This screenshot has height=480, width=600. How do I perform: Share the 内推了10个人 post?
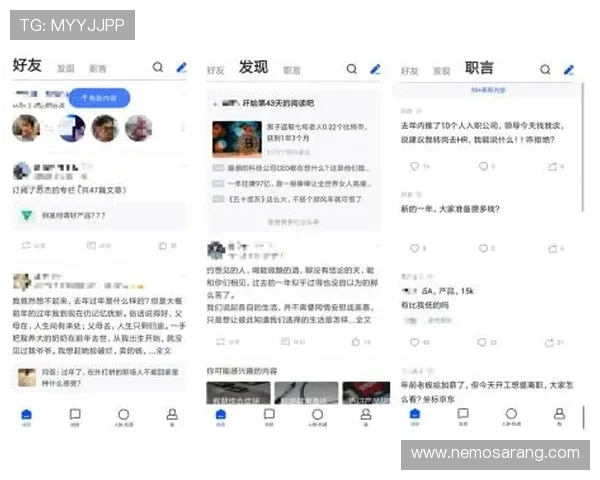point(556,167)
